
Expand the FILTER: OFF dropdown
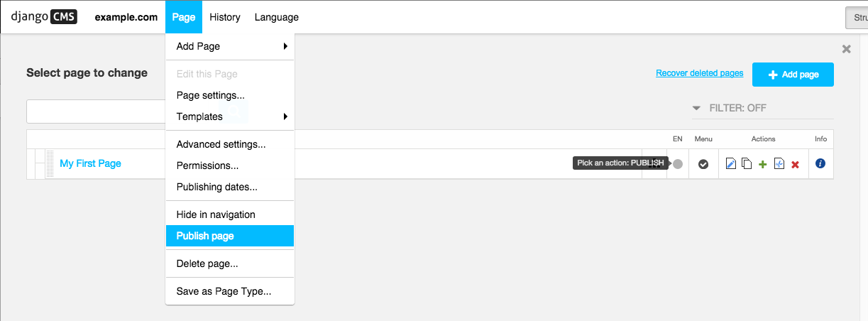pos(731,108)
